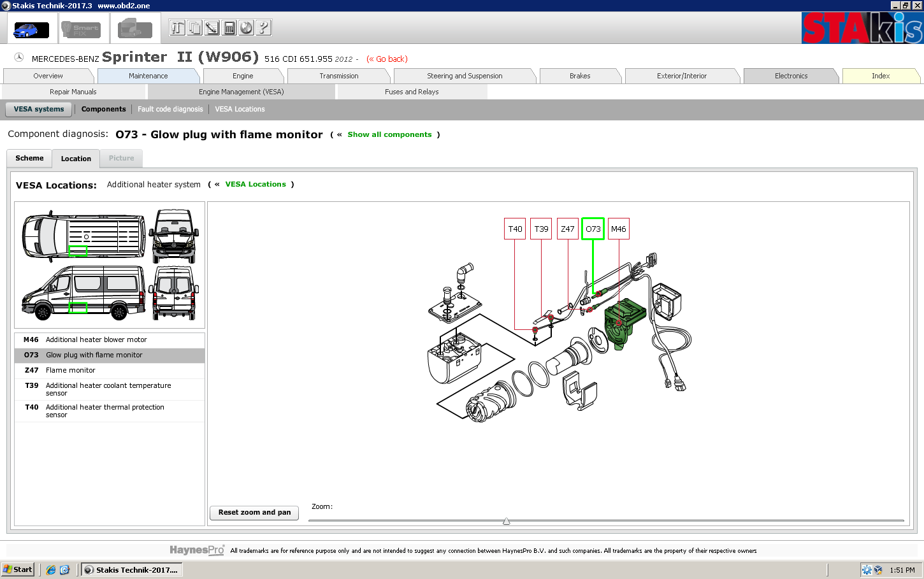Launch the calculator toolbar icon
This screenshot has width=924, height=579.
[229, 28]
